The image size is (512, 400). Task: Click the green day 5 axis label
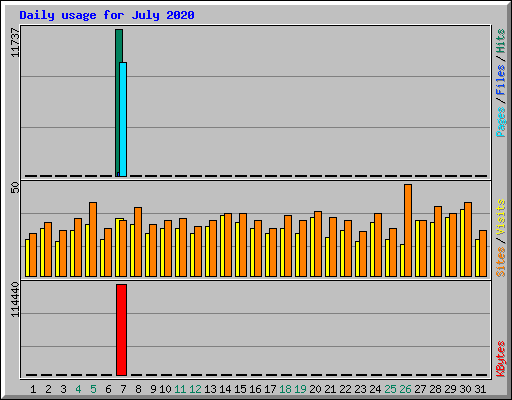click(93, 389)
